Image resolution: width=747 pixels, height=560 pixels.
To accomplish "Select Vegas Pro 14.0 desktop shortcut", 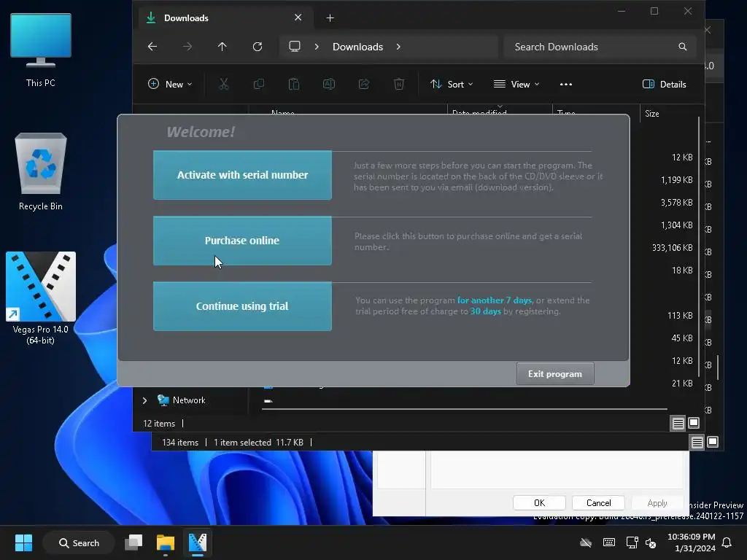I will click(41, 298).
